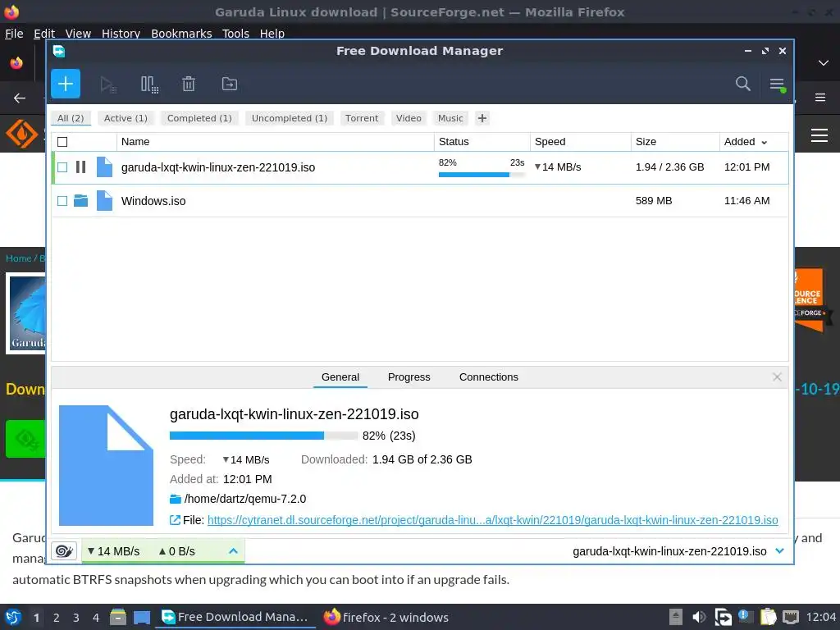
Task: Start selected downloads from the toolbar
Action: click(x=108, y=84)
